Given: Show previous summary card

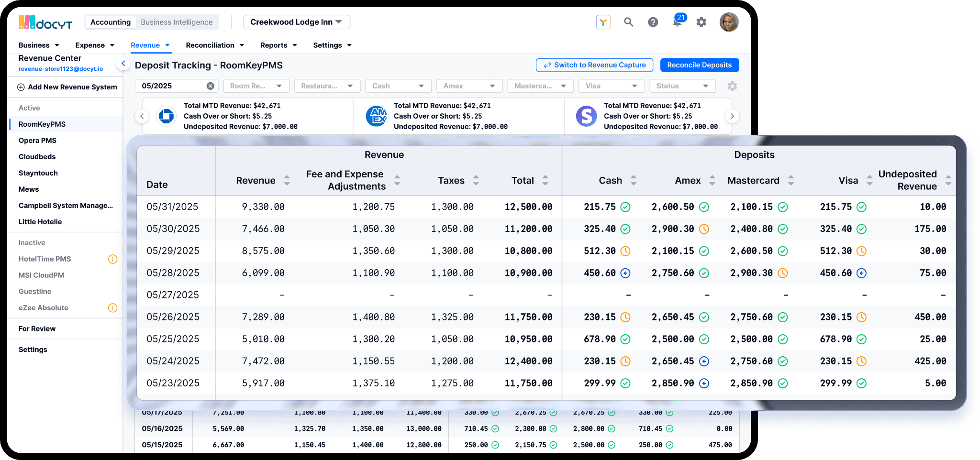Looking at the screenshot, I should (142, 116).
